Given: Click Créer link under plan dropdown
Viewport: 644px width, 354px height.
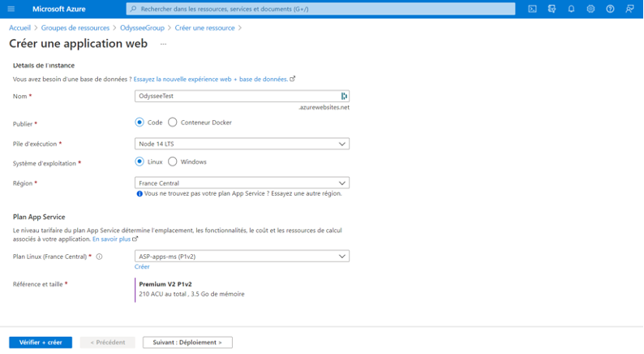Looking at the screenshot, I should pyautogui.click(x=142, y=267).
